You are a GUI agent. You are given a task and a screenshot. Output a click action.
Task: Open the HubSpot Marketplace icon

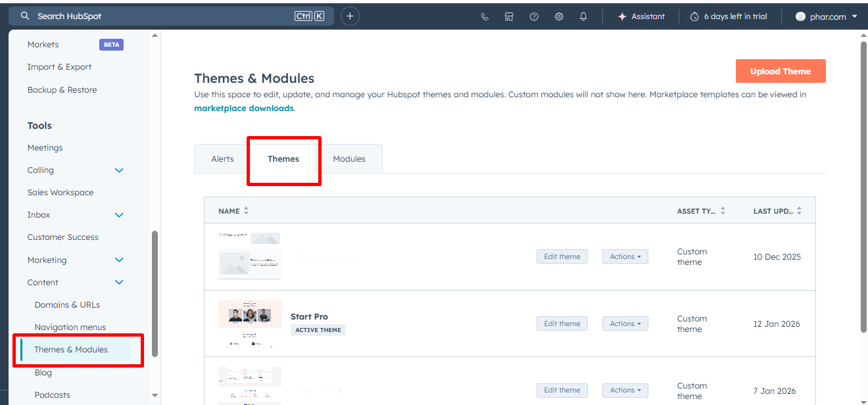tap(509, 16)
